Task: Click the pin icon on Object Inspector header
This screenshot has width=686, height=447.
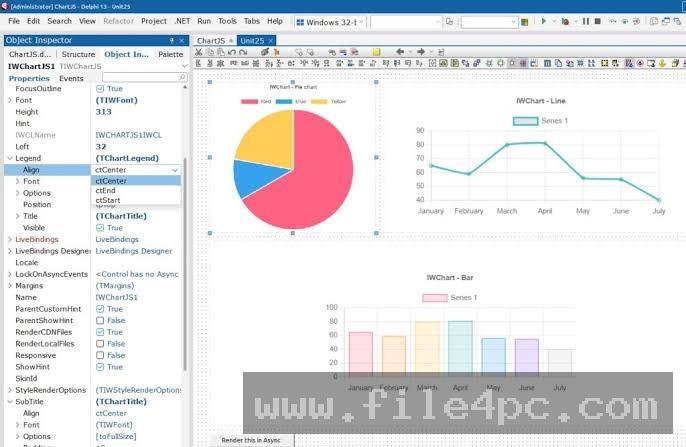Action: click(172, 40)
